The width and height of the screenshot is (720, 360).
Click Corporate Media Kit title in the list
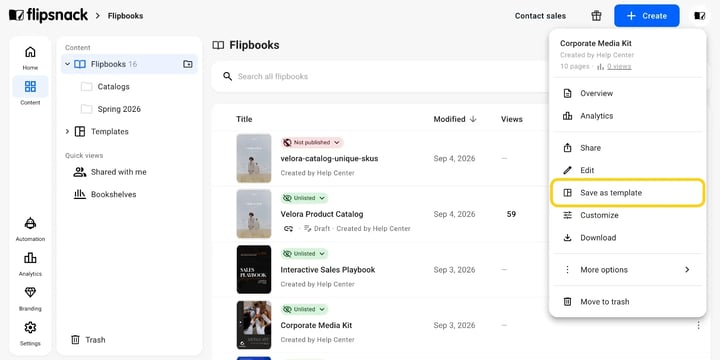[316, 325]
